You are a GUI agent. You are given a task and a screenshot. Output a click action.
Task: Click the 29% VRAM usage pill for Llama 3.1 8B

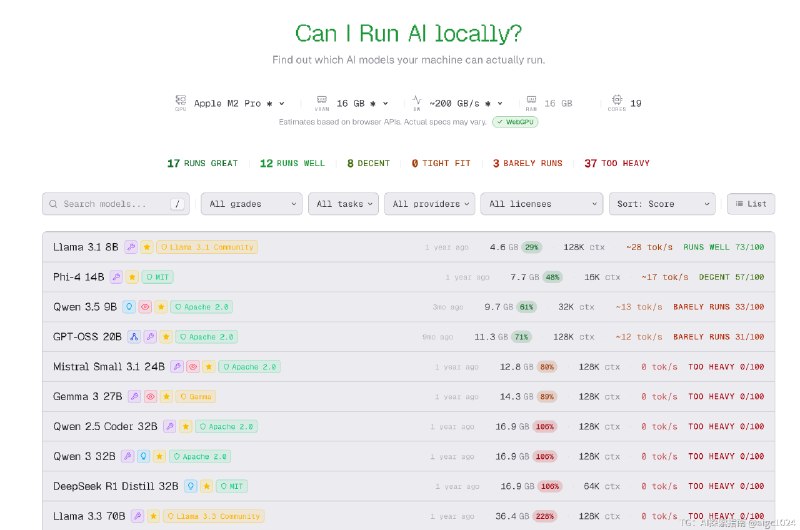532,247
